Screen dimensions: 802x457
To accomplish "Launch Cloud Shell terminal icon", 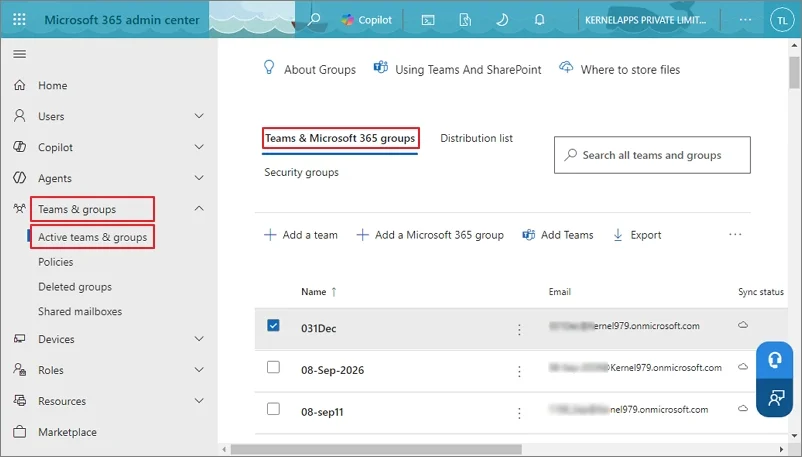I will 428,20.
